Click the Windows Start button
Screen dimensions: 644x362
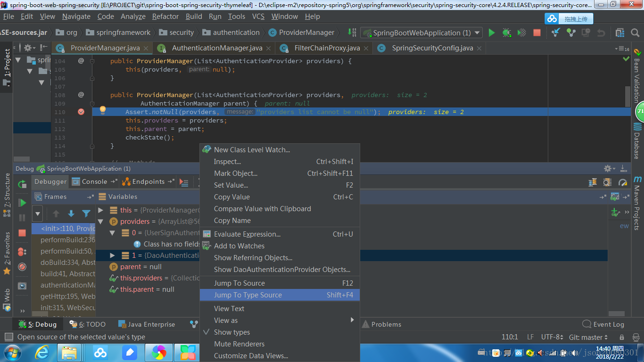click(x=12, y=352)
